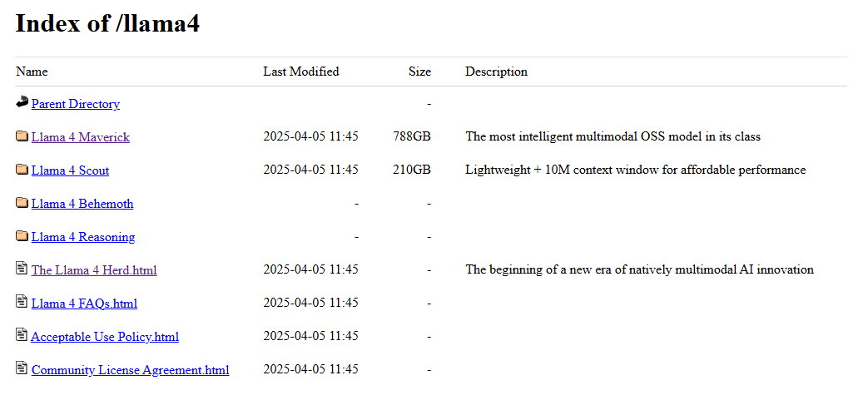The width and height of the screenshot is (868, 400).
Task: Open The Llama 4 Herd.html link
Action: pos(94,270)
